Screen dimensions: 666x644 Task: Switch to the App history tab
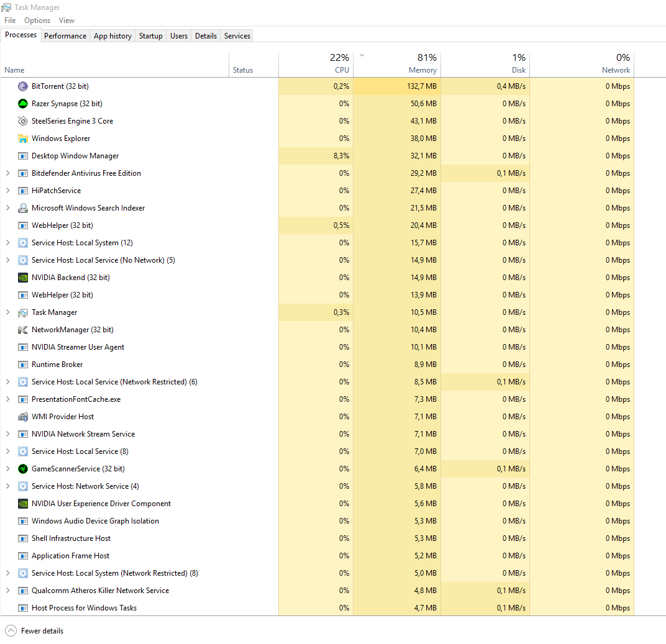pyautogui.click(x=112, y=36)
